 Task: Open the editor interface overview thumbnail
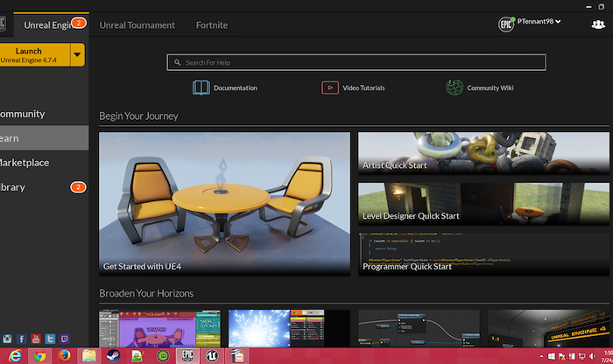pos(159,328)
